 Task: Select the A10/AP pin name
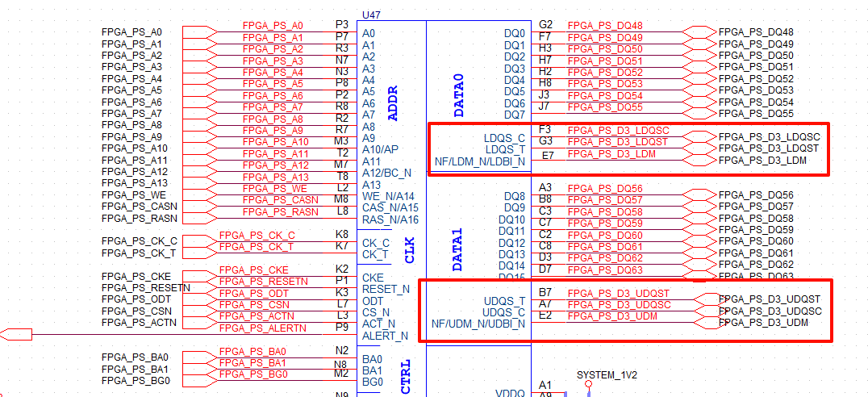(380, 149)
